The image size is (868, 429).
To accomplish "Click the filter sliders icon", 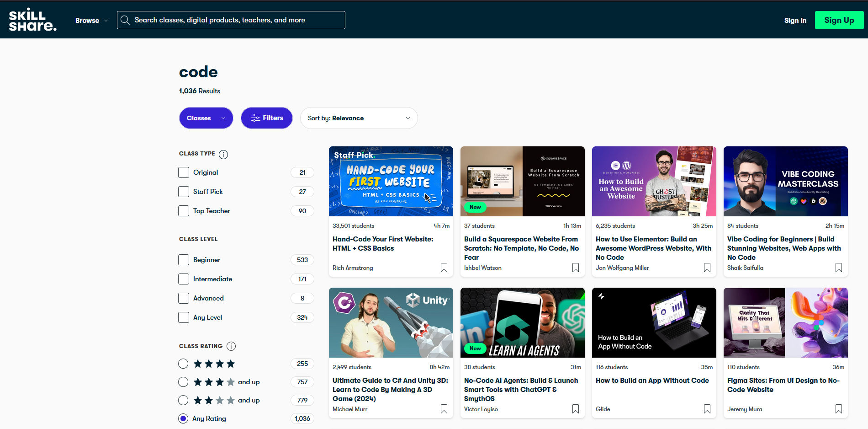I will coord(255,118).
